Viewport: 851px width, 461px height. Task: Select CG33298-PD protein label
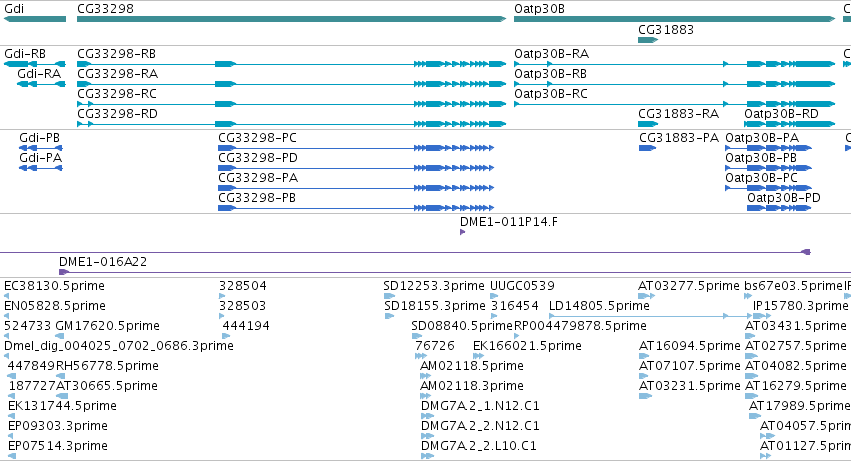pyautogui.click(x=258, y=158)
